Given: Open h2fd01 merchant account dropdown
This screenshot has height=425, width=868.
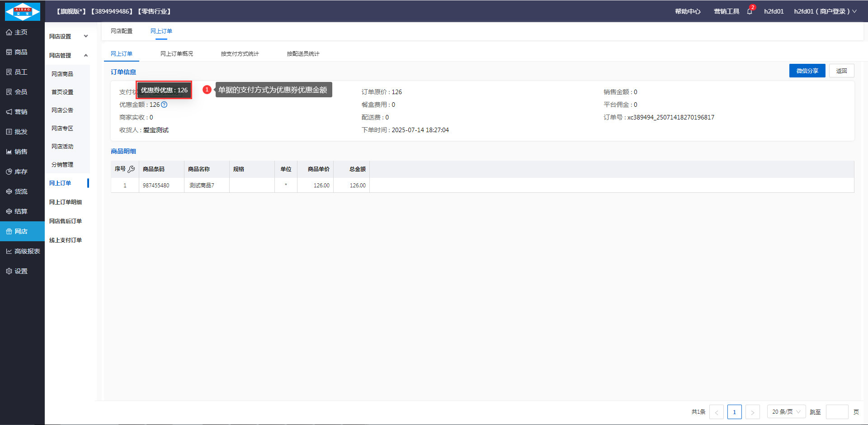Looking at the screenshot, I should (x=825, y=11).
